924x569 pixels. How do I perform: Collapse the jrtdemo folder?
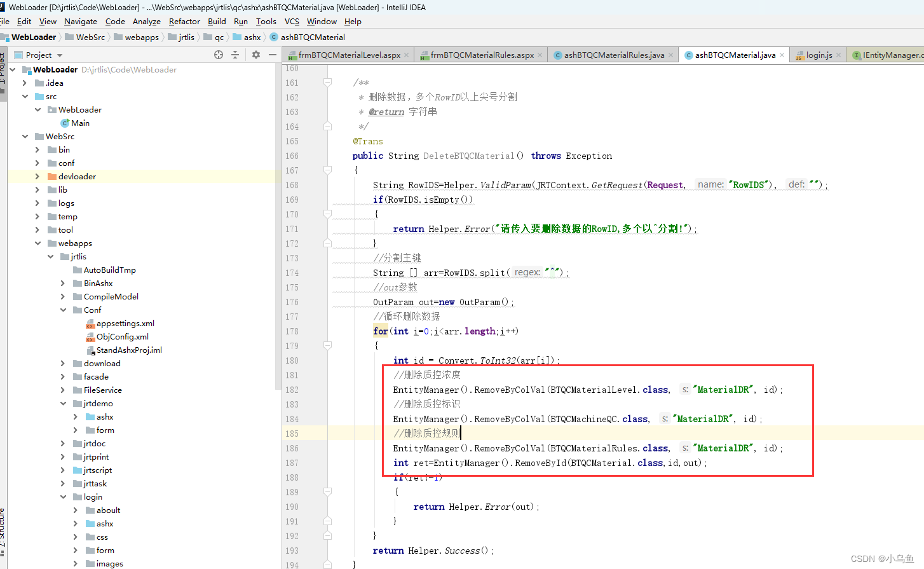[x=63, y=403]
